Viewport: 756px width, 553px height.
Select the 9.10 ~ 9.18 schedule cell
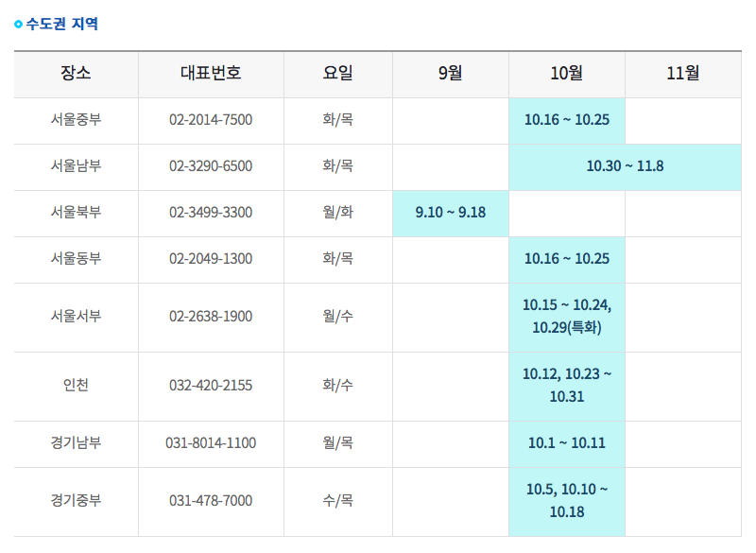450,213
